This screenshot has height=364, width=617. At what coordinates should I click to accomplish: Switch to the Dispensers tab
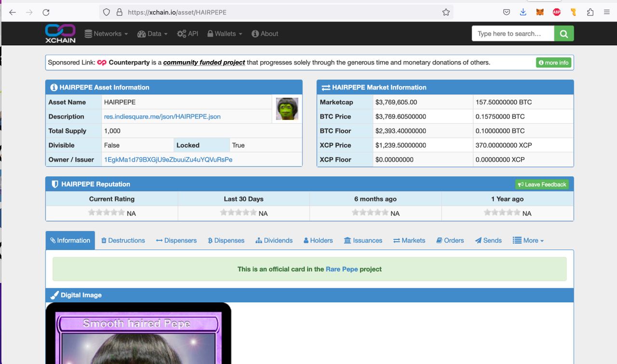pos(176,241)
